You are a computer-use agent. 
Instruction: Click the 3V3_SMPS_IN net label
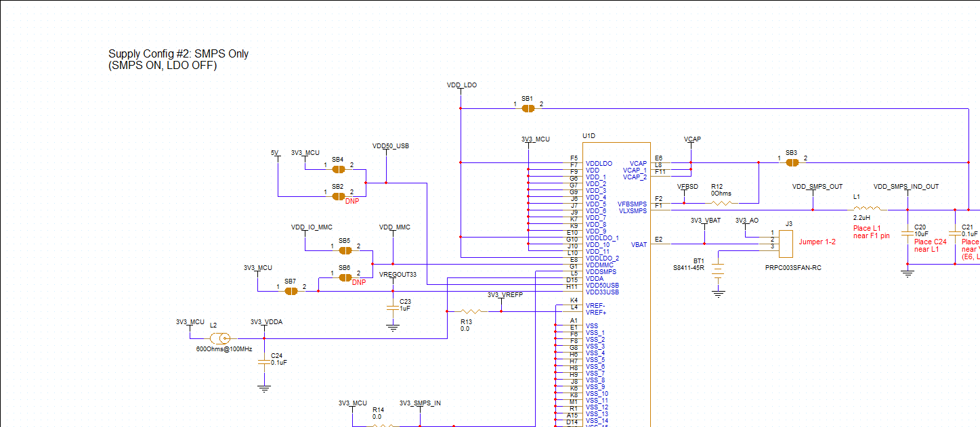[x=420, y=403]
